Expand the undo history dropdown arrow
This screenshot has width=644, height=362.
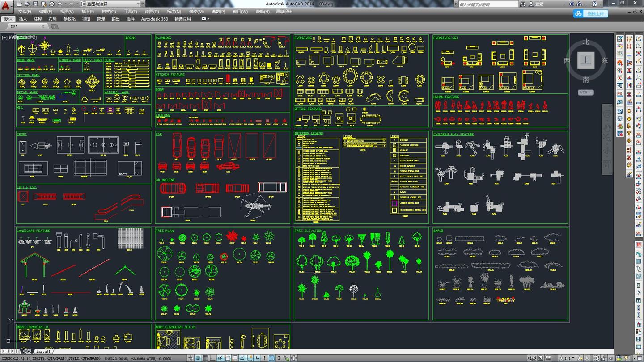click(65, 4)
